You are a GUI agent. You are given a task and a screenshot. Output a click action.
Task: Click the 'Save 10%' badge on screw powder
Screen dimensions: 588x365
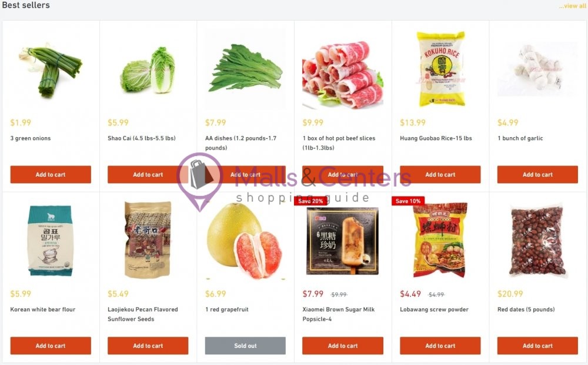(408, 201)
